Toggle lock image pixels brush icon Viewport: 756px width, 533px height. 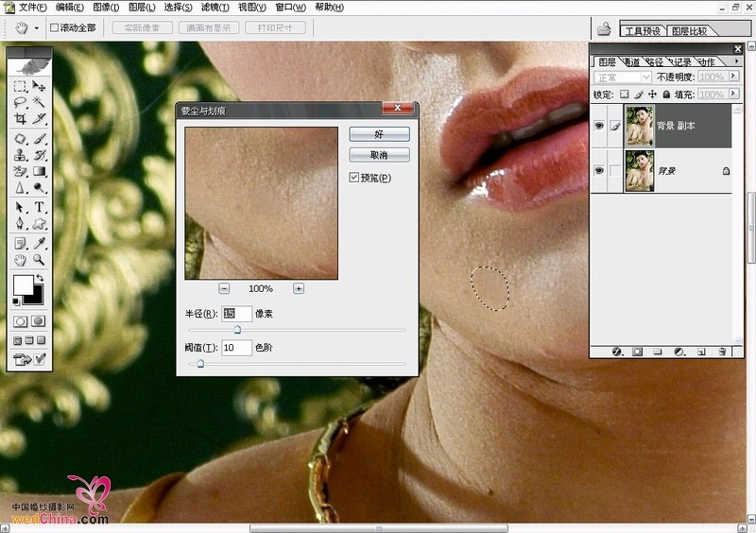tap(639, 95)
